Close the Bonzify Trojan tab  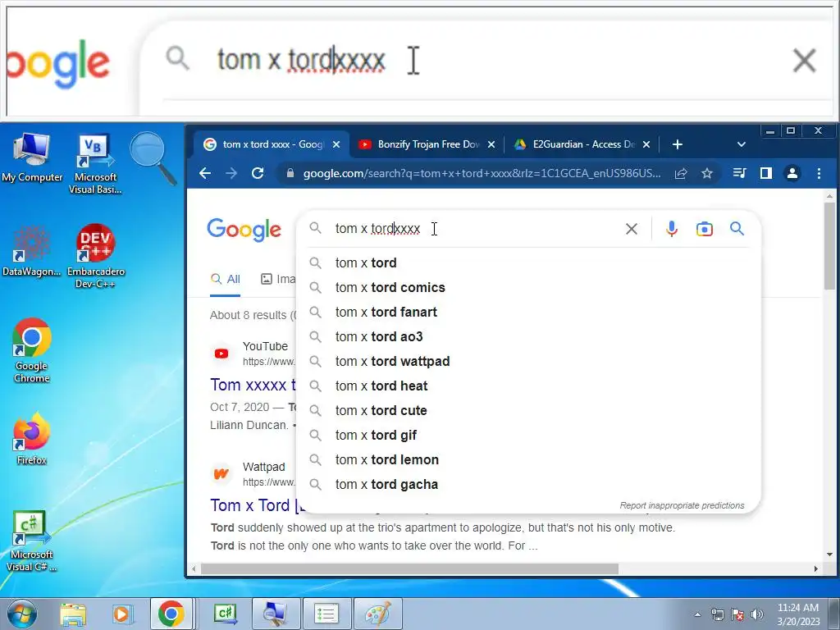491,144
